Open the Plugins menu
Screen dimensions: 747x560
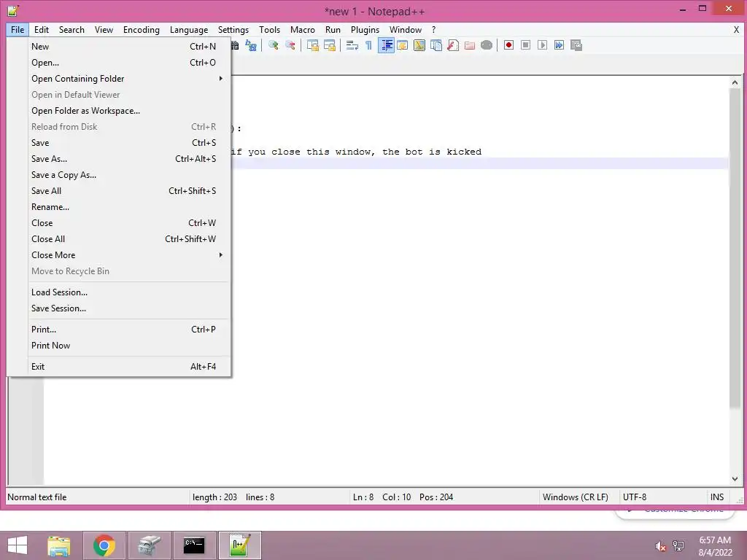pyautogui.click(x=365, y=29)
